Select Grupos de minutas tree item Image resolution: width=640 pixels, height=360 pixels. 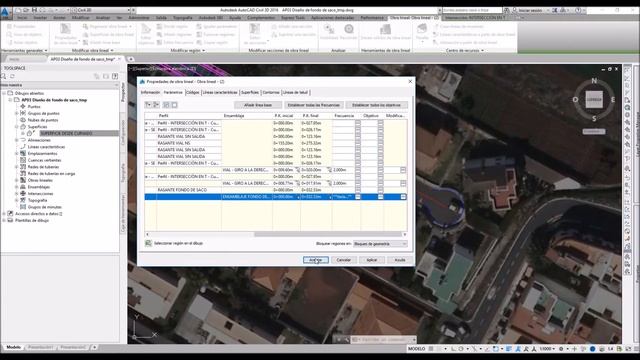[44, 207]
